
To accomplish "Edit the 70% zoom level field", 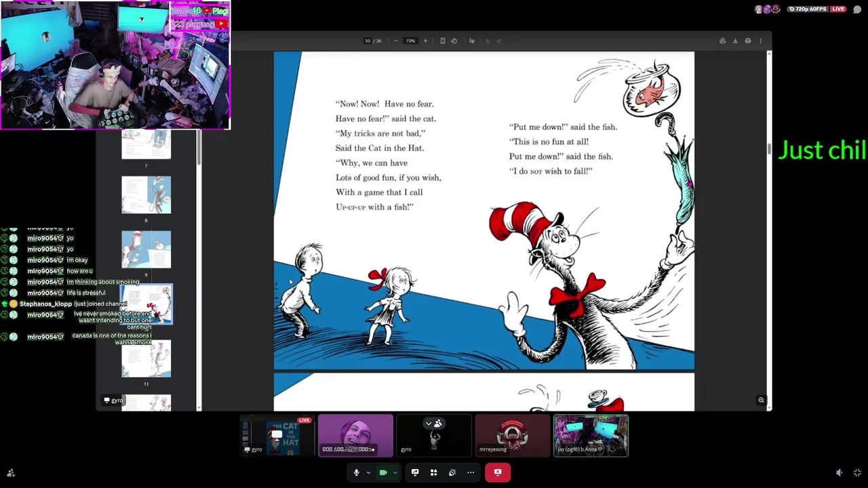I will pyautogui.click(x=410, y=41).
